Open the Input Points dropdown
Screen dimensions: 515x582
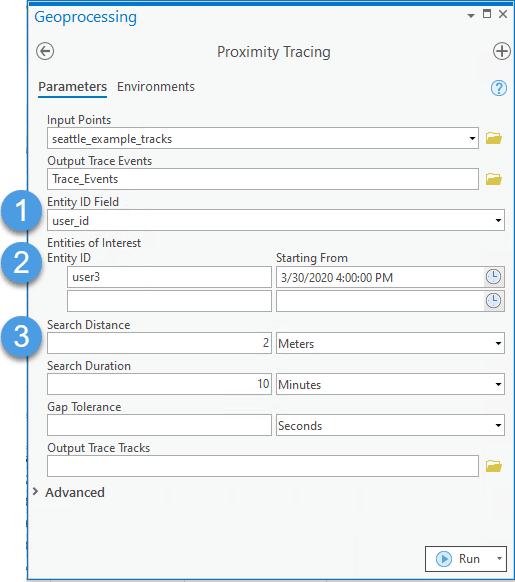click(x=472, y=138)
